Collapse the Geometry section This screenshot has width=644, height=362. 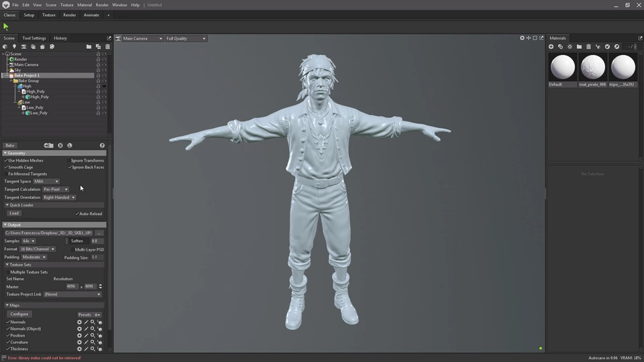point(54,153)
